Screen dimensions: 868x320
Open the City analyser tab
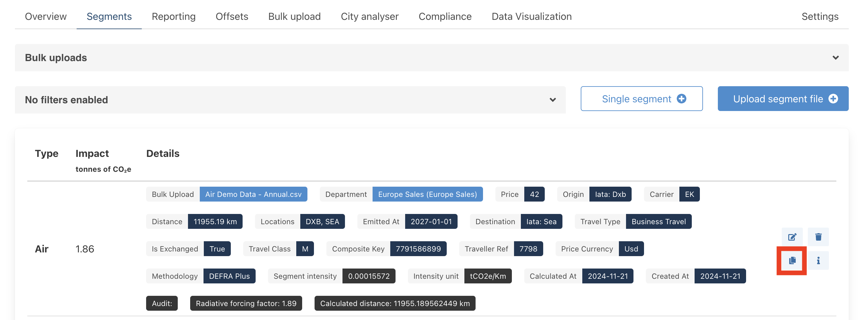[x=370, y=16]
